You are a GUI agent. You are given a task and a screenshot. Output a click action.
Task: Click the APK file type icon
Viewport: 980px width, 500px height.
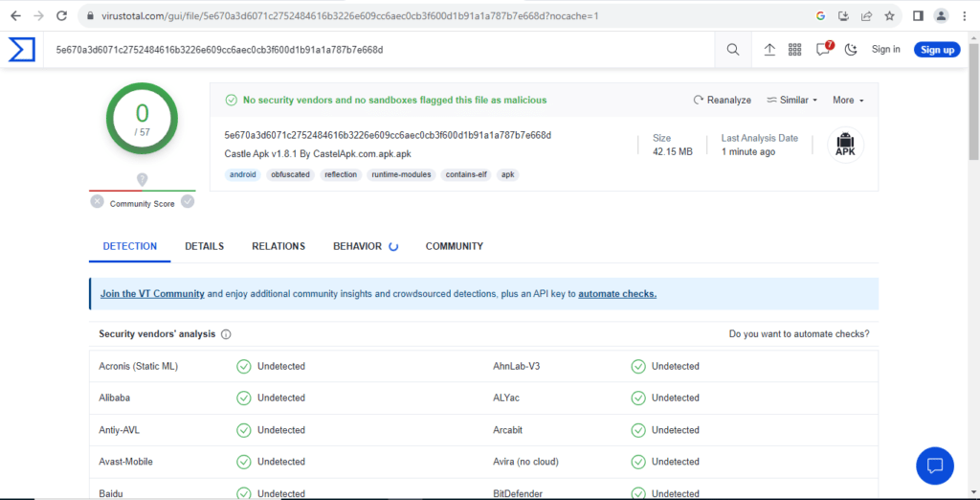coord(845,146)
